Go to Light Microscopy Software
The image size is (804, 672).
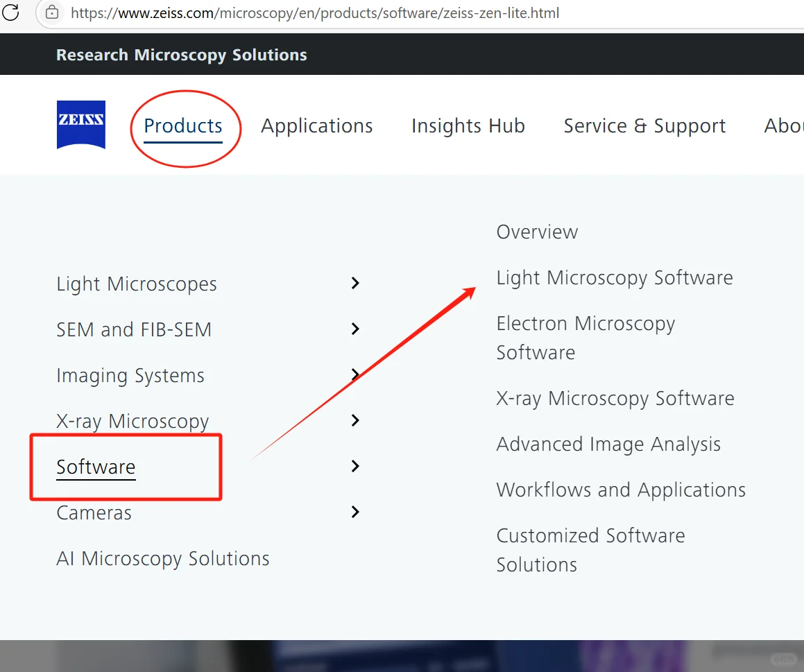tap(615, 277)
